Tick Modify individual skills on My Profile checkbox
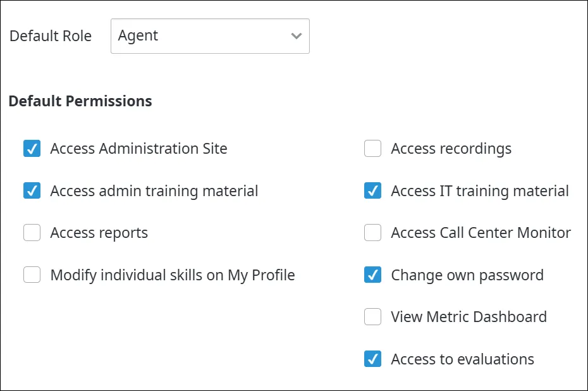 32,275
